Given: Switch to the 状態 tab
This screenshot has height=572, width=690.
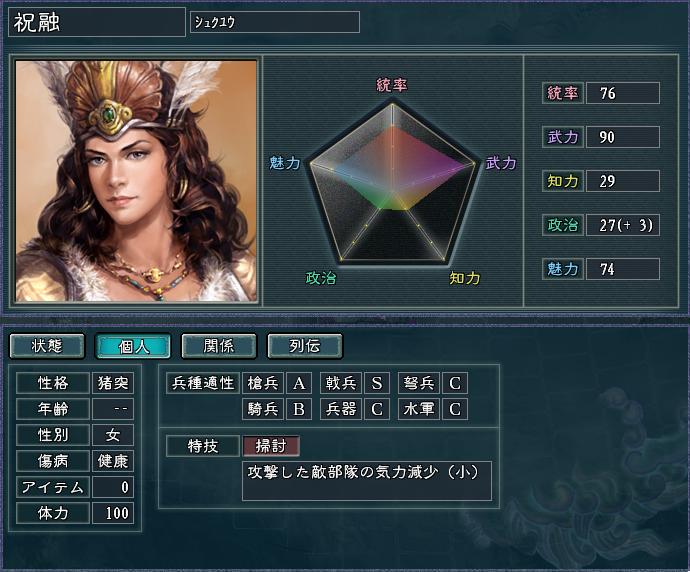Looking at the screenshot, I should click(x=47, y=346).
